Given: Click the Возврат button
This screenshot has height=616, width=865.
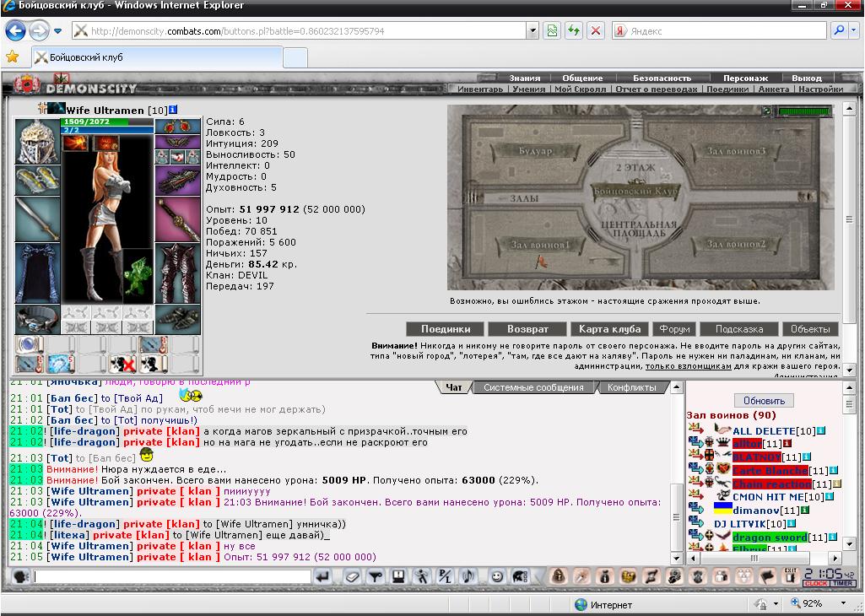Looking at the screenshot, I should pos(527,329).
